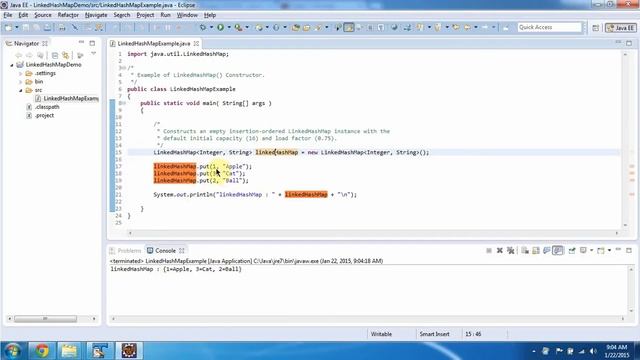Image resolution: width=640 pixels, height=360 pixels.
Task: Open the New file dropdown arrow
Action: point(17,27)
